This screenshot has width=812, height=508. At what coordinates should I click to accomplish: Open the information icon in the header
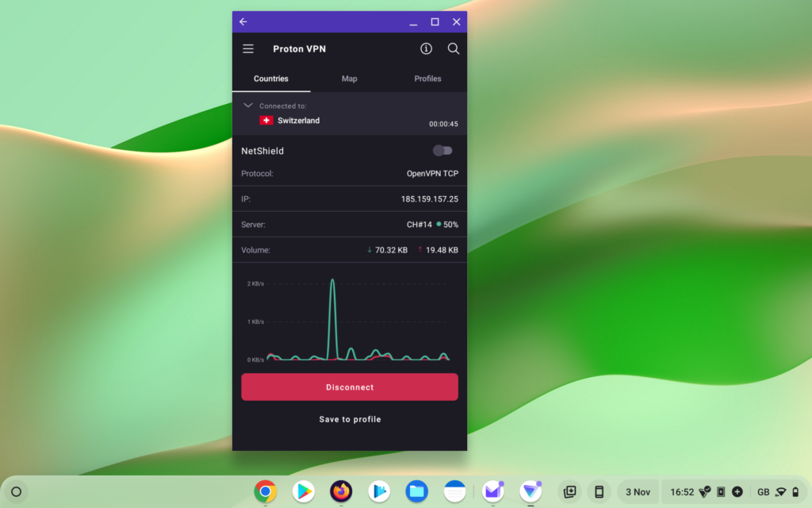point(426,48)
